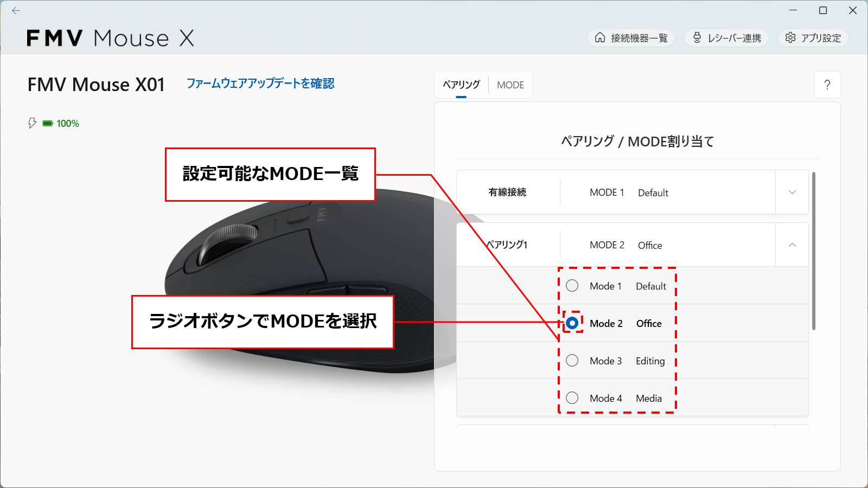Click the charging bolt icon

point(32,123)
